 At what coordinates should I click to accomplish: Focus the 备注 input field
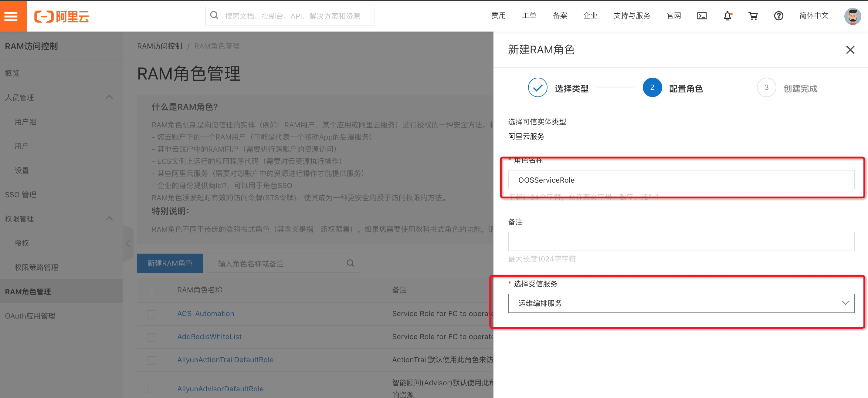(x=681, y=241)
